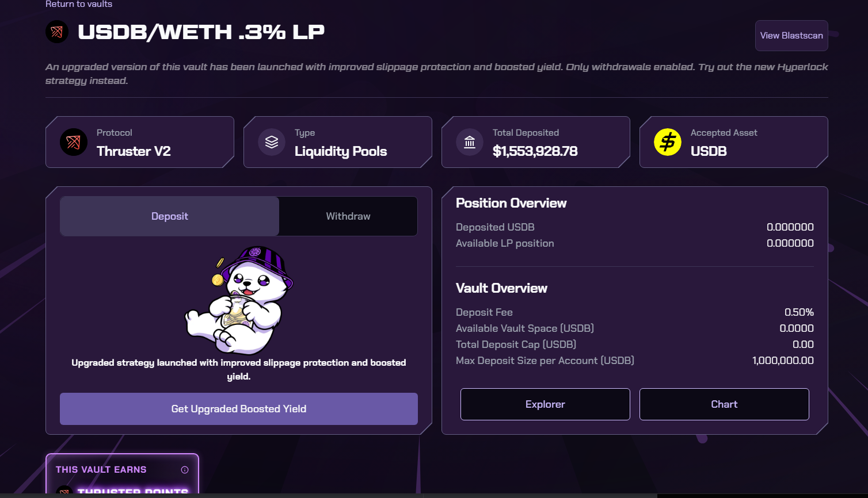Click the Liquidity Pools type card
This screenshot has width=868, height=498.
(338, 142)
